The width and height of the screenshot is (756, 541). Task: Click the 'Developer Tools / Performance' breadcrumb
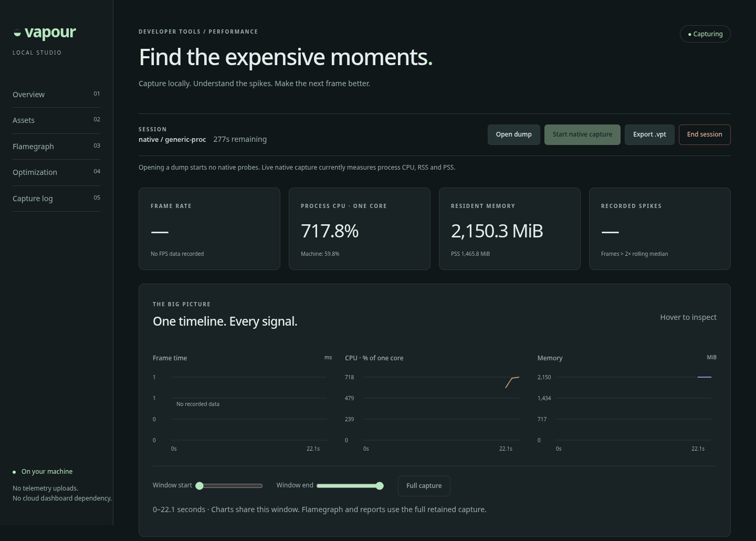tap(198, 32)
